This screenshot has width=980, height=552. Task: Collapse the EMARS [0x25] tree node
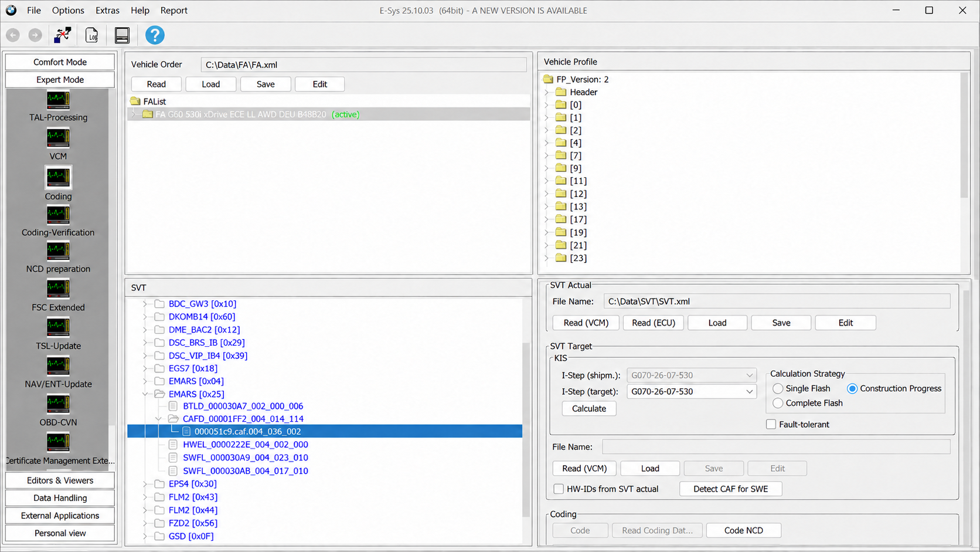(145, 394)
